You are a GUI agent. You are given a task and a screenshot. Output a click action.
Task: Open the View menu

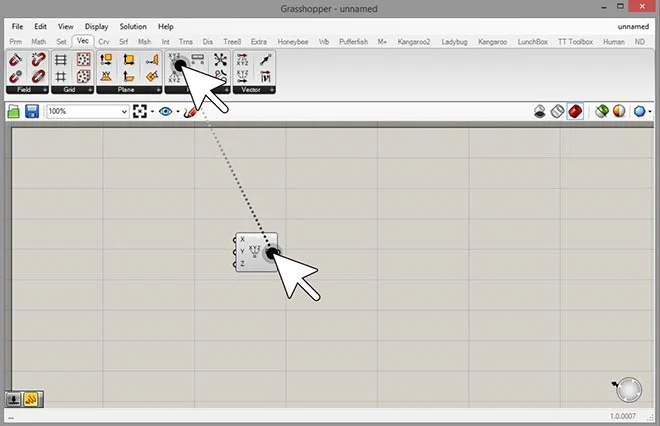click(66, 27)
